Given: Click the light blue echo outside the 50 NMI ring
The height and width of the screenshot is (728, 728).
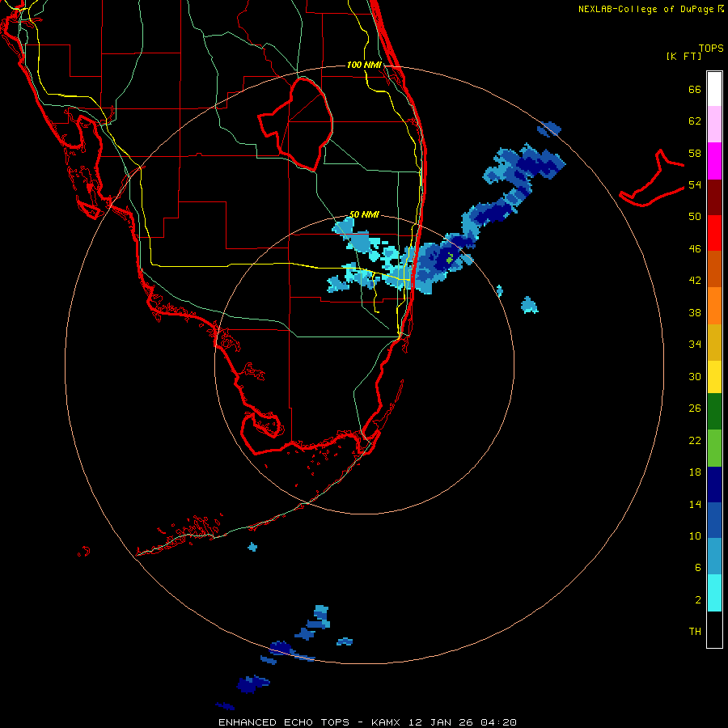Looking at the screenshot, I should point(529,305).
